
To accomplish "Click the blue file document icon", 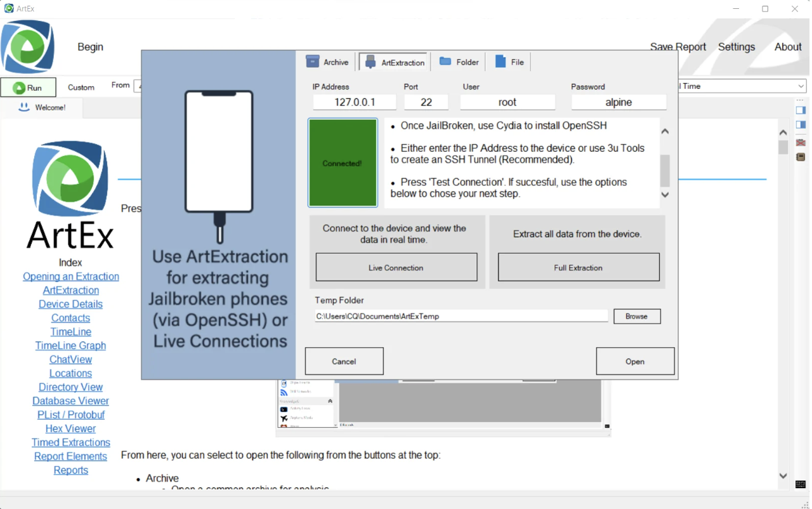I will (x=501, y=62).
